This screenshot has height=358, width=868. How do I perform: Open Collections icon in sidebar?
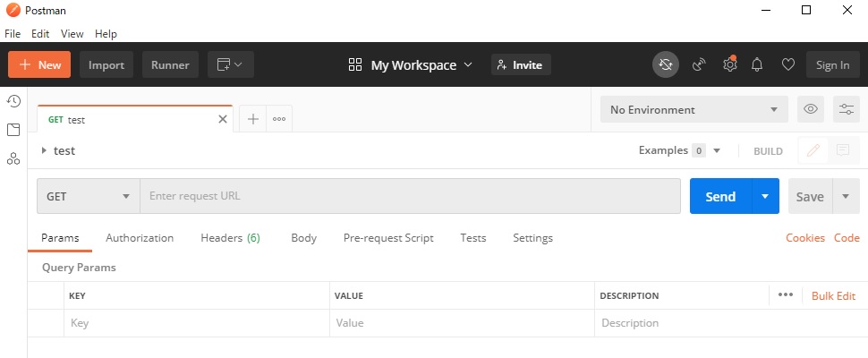coord(13,130)
